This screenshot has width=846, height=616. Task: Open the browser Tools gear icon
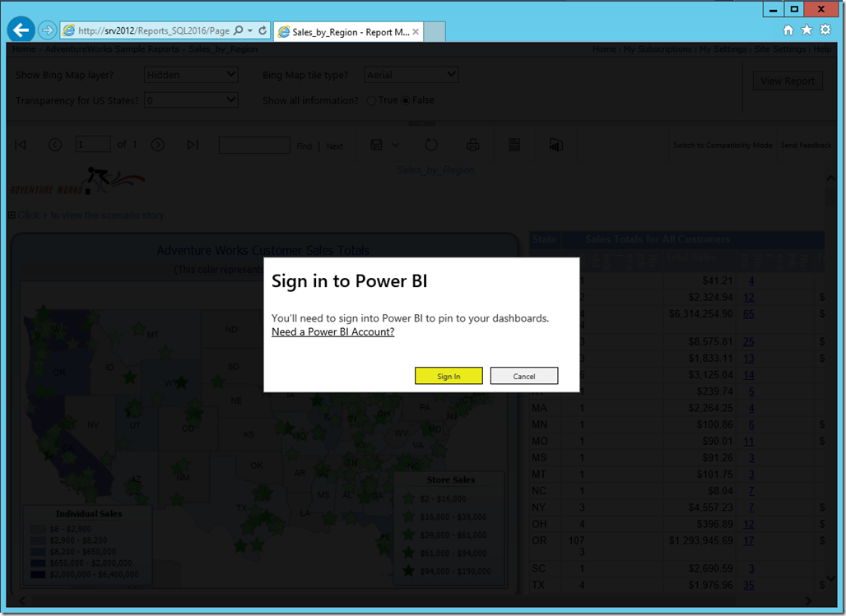(825, 30)
